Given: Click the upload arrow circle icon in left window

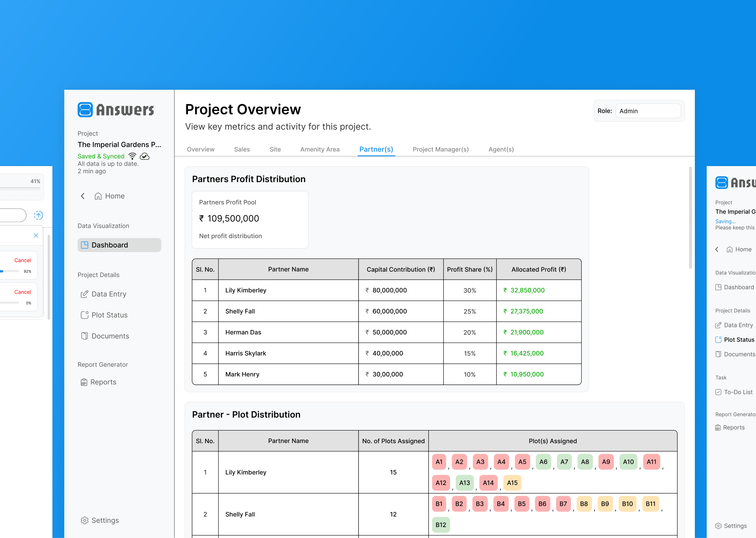Looking at the screenshot, I should (x=38, y=215).
